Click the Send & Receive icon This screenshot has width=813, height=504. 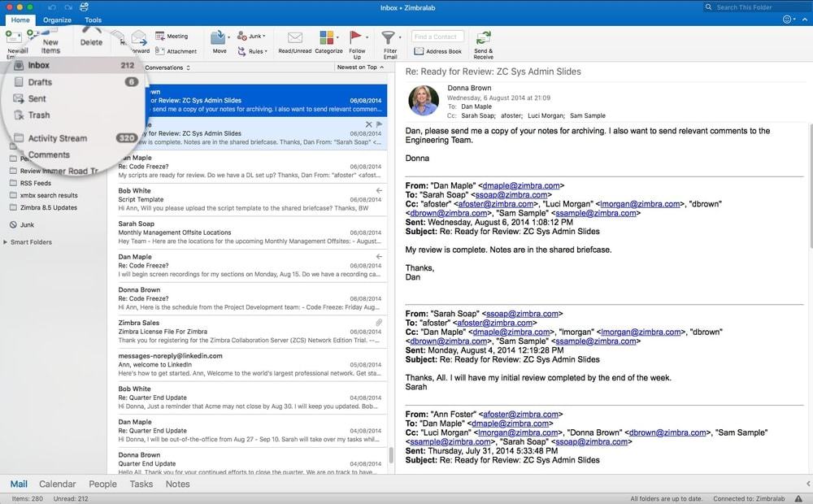(483, 38)
